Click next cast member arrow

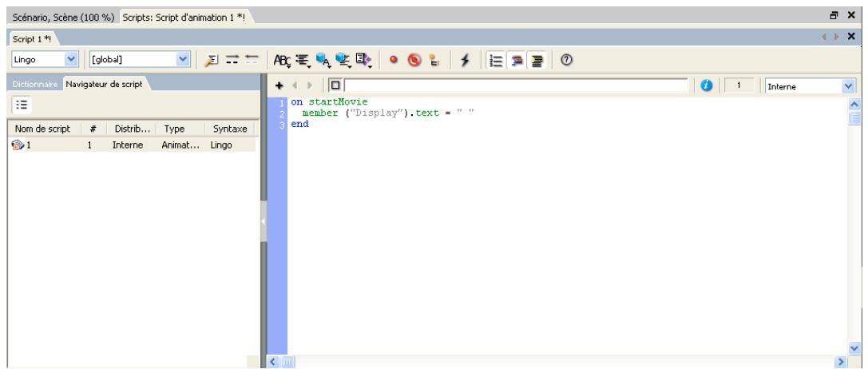pos(310,86)
